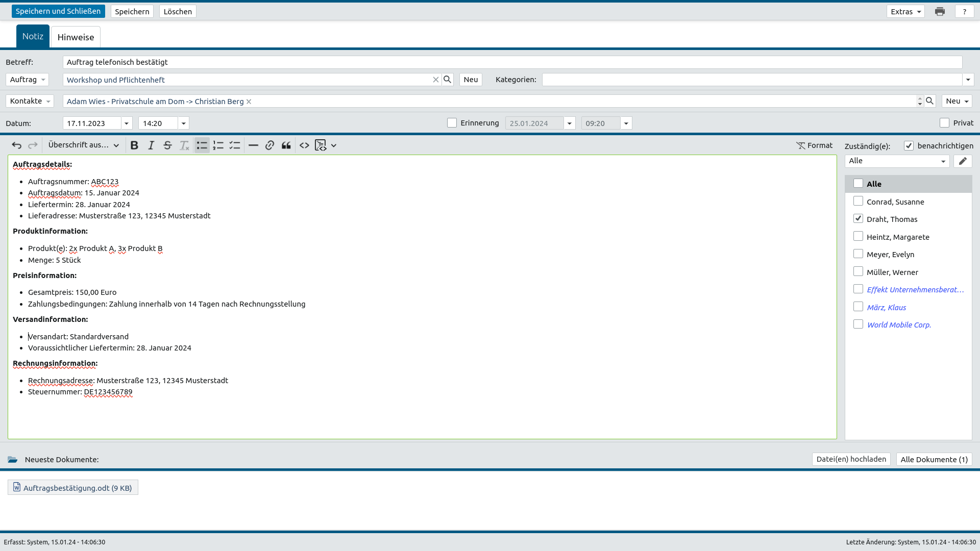The width and height of the screenshot is (980, 551).
Task: Click the Bold formatting icon
Action: click(x=134, y=145)
